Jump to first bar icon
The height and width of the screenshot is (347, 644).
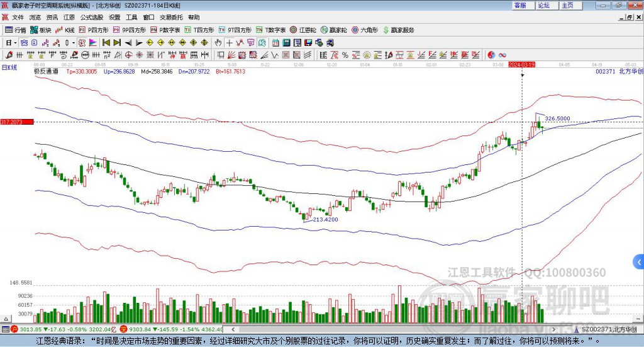(106, 43)
